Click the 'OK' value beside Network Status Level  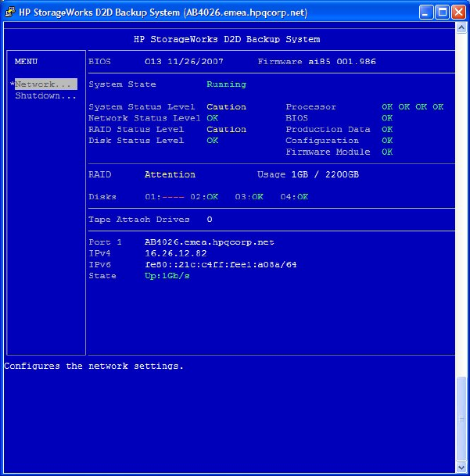tap(213, 118)
